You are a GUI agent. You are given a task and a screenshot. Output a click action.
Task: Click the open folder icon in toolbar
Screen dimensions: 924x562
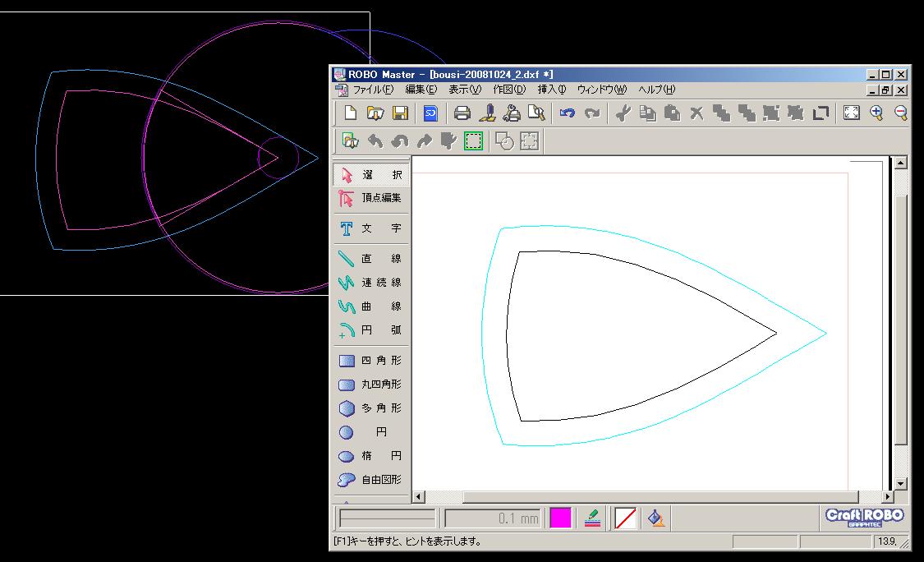pyautogui.click(x=375, y=113)
